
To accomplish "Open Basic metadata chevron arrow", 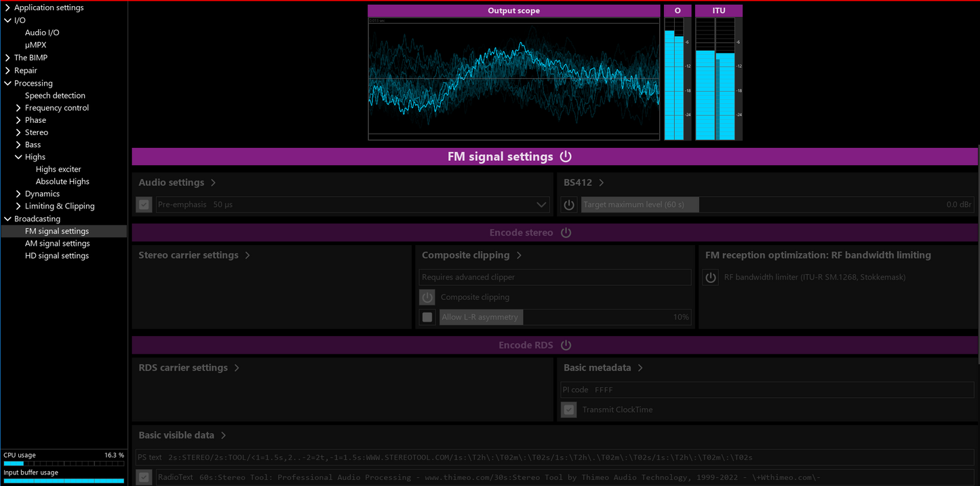I will coord(640,368).
